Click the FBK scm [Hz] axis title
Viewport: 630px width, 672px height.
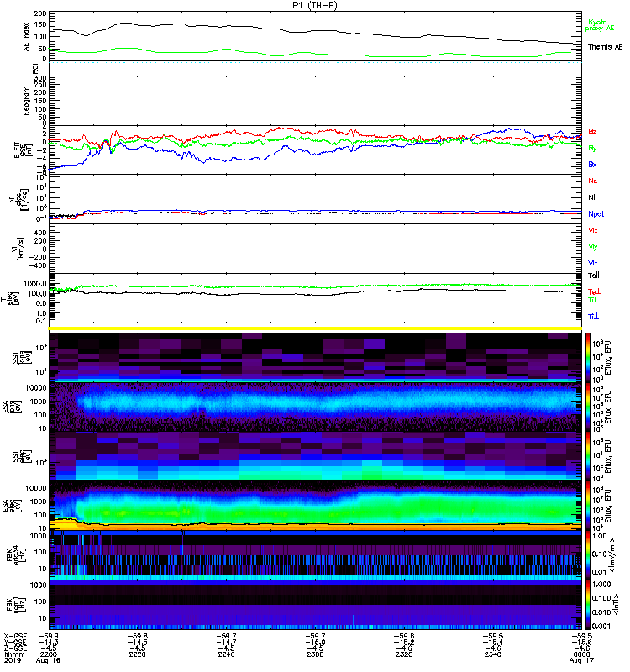tap(16, 603)
